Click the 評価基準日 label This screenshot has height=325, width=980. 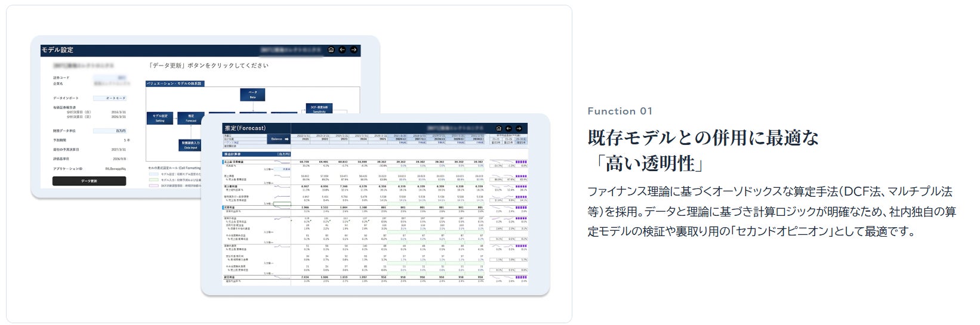point(61,159)
